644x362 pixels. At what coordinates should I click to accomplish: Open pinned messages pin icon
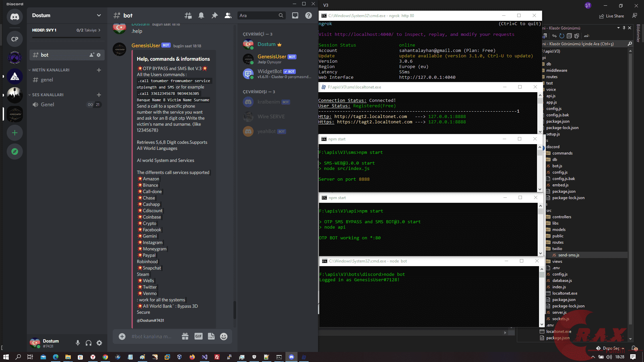(215, 15)
